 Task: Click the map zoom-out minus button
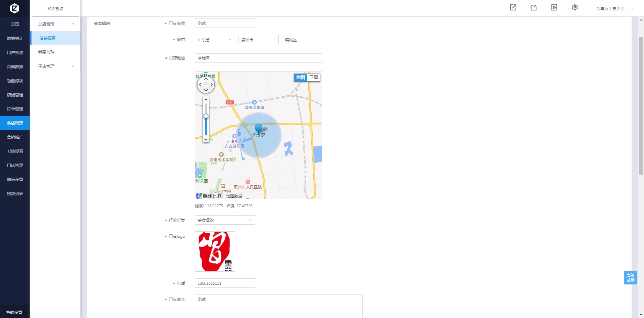pyautogui.click(x=206, y=139)
